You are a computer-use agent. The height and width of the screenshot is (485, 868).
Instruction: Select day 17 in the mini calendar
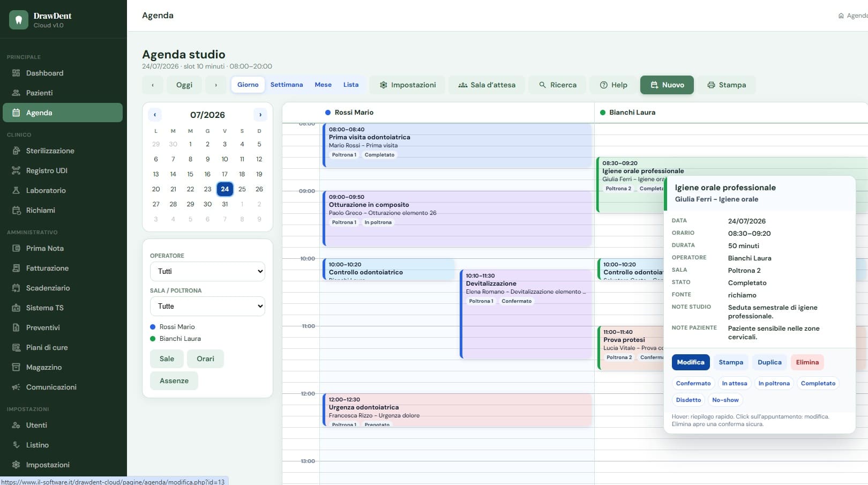[225, 174]
